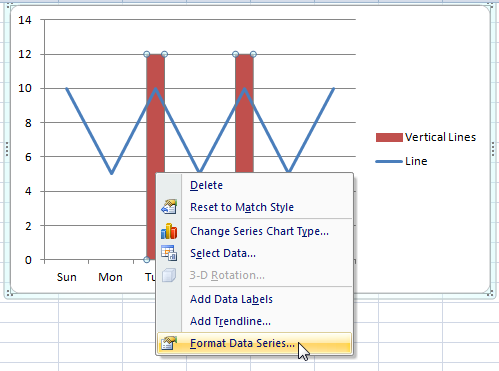Select Add Trendline menu entry

[x=230, y=321]
